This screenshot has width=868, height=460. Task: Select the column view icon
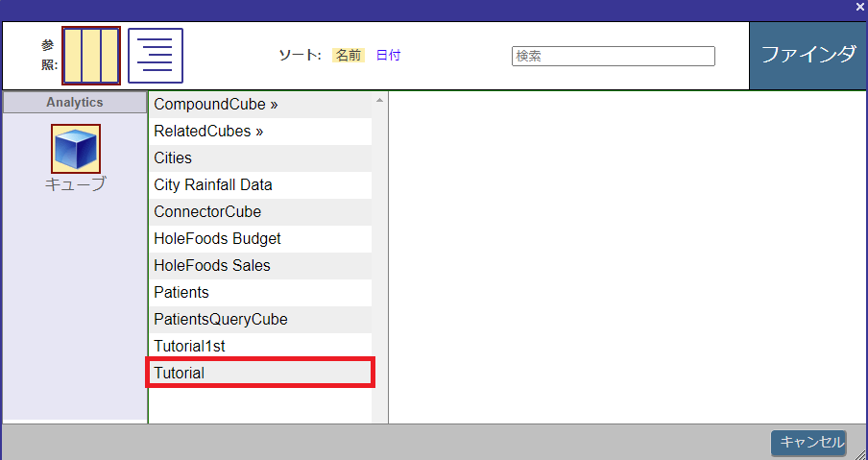tap(91, 56)
